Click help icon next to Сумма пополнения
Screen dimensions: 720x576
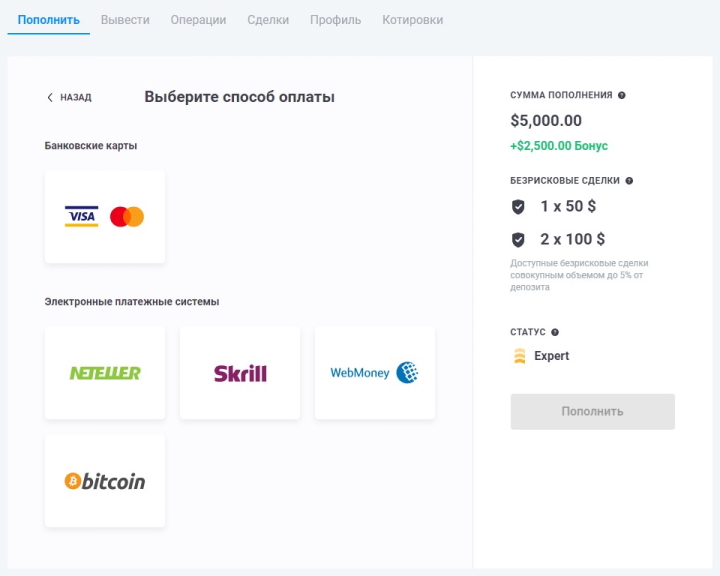tap(622, 95)
